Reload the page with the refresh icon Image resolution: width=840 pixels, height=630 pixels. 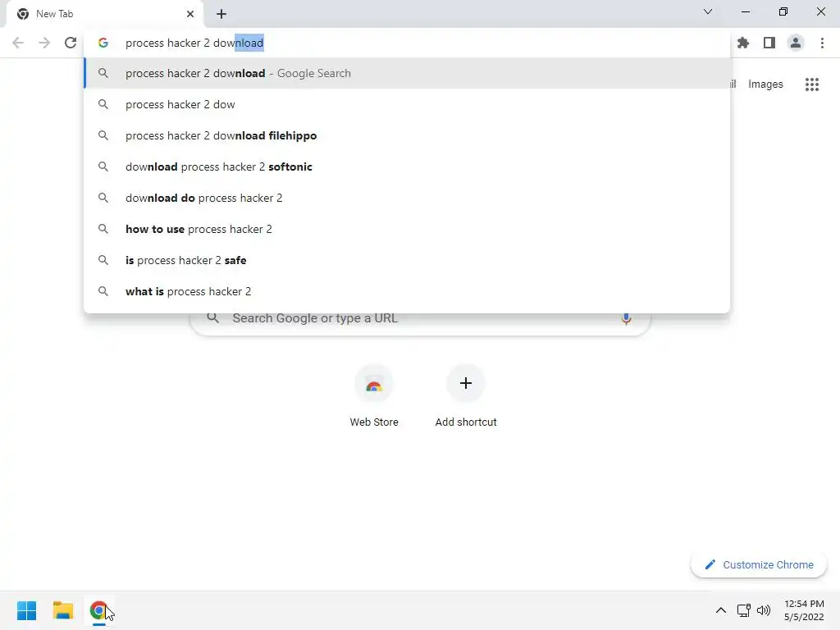[71, 43]
